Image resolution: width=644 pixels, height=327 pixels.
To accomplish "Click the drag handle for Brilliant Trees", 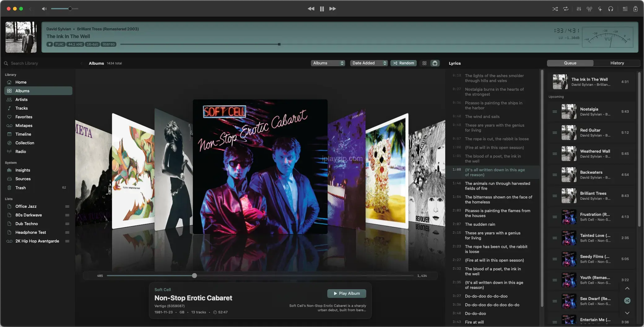I will click(x=555, y=196).
